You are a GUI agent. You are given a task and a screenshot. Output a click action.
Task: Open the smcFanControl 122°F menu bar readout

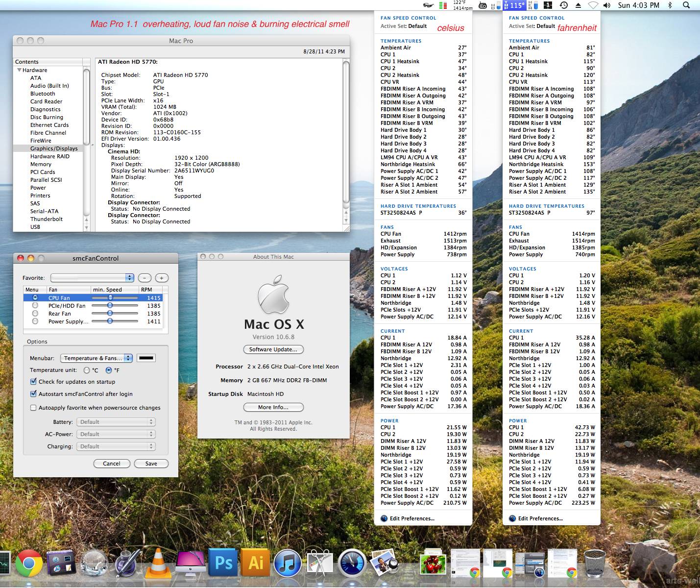click(463, 5)
